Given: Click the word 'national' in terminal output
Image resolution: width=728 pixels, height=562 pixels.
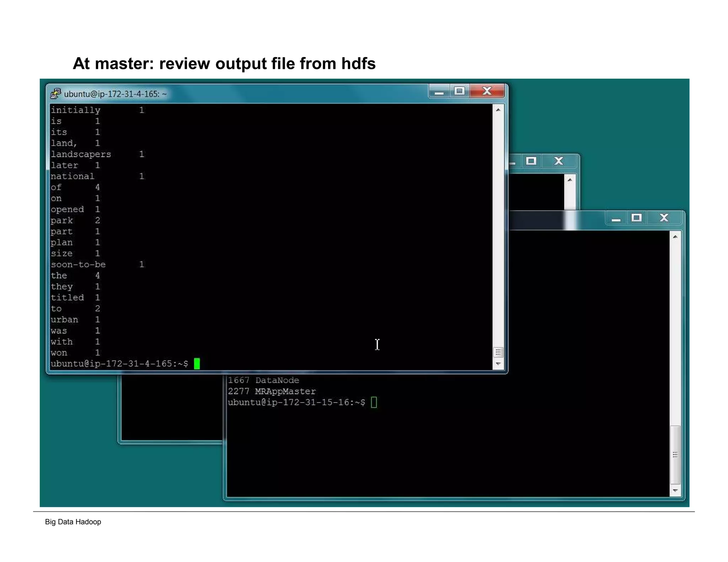Looking at the screenshot, I should [73, 176].
